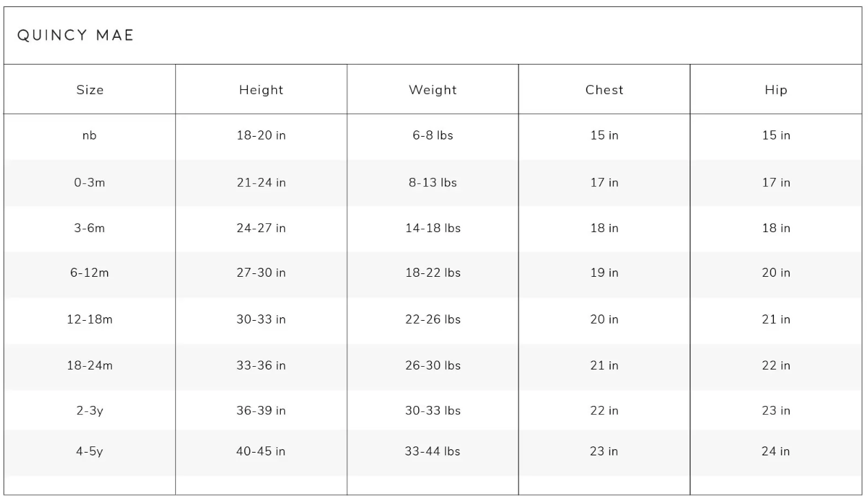Click the QUINCY MAE title text
Image resolution: width=868 pixels, height=500 pixels.
[76, 36]
